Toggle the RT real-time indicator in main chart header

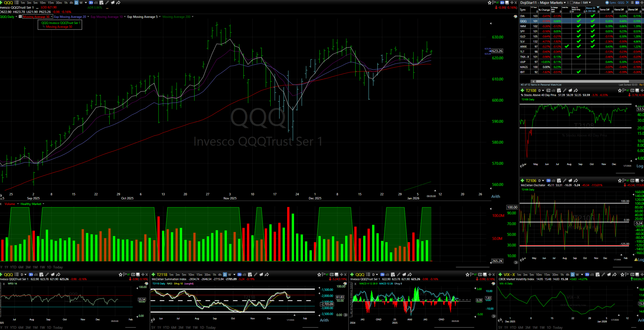498,3
